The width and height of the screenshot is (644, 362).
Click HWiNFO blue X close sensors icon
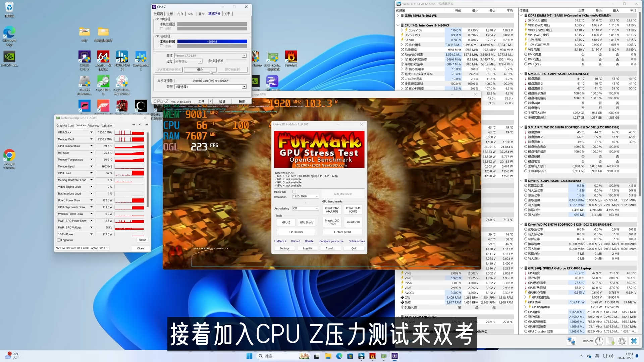(x=634, y=341)
